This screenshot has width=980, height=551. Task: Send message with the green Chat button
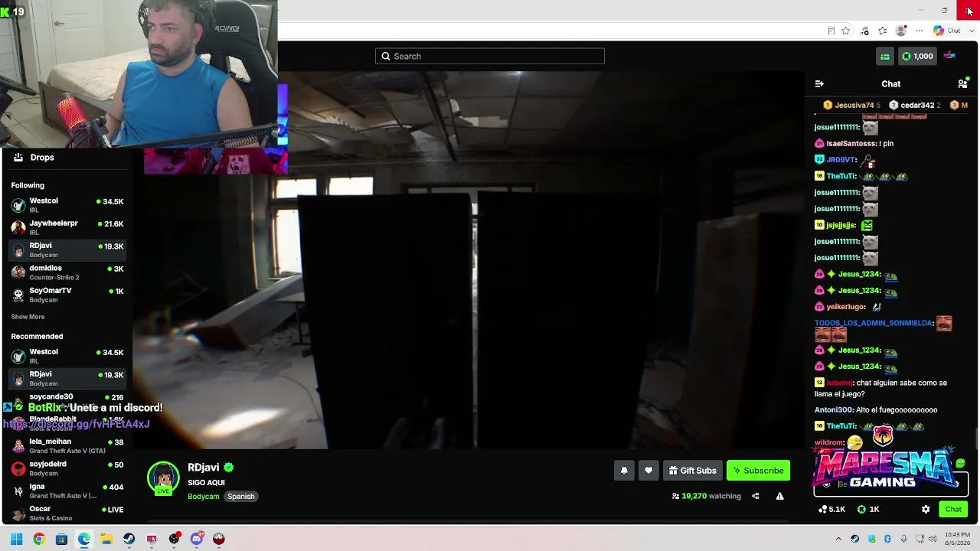(953, 509)
